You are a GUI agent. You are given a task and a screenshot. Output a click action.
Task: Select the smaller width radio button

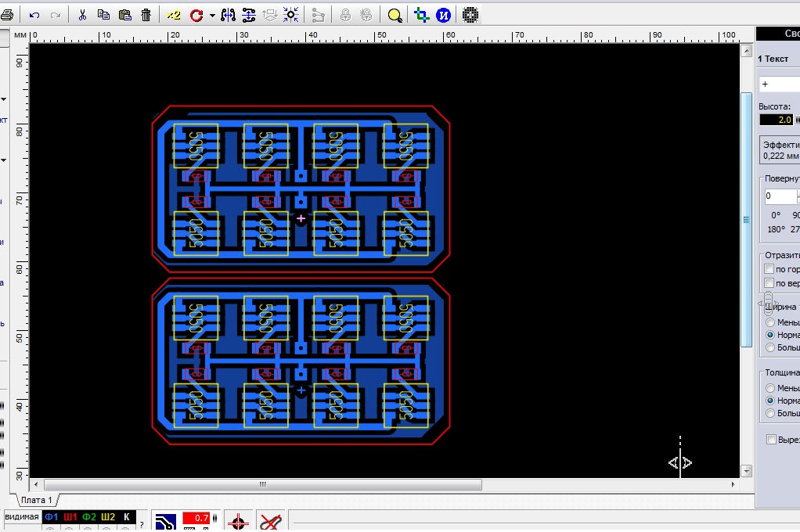click(x=771, y=322)
